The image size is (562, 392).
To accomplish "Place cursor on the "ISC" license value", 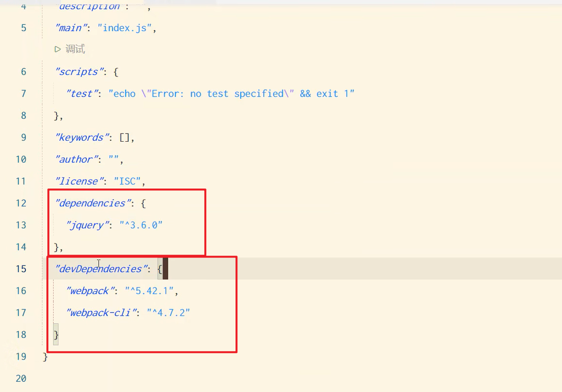I will point(127,181).
